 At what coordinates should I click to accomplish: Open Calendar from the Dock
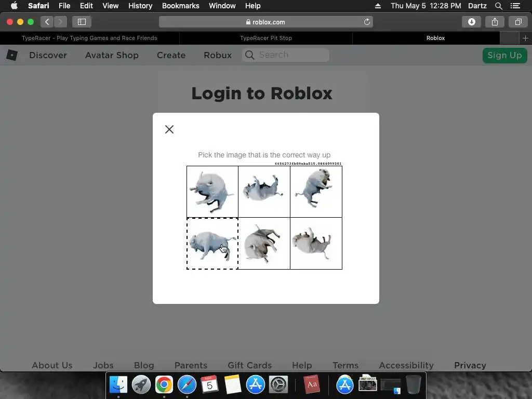click(209, 384)
